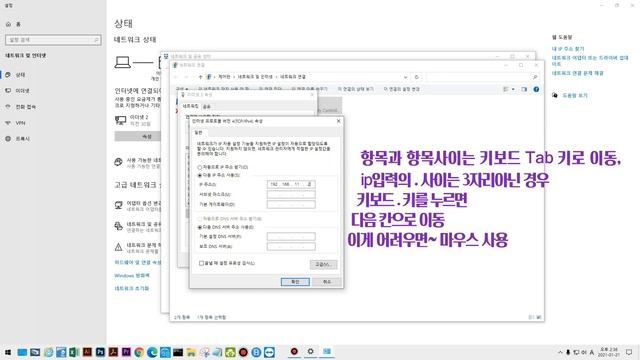The height and width of the screenshot is (360, 640).
Task: Click the 기본 설정 DNS 서버 input field
Action: click(x=291, y=236)
